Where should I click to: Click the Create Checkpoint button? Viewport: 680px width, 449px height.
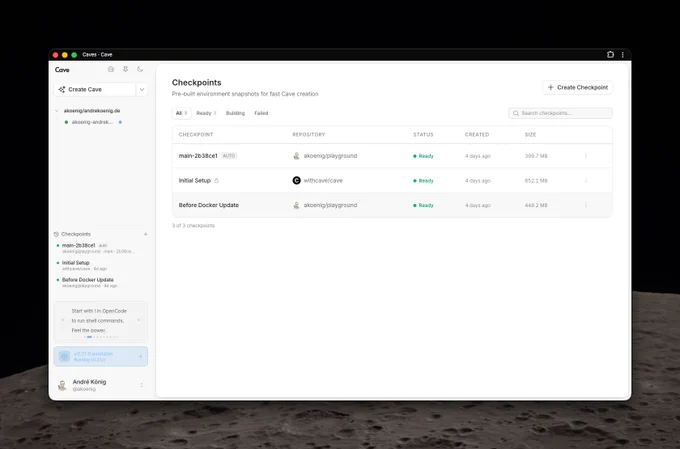point(577,88)
